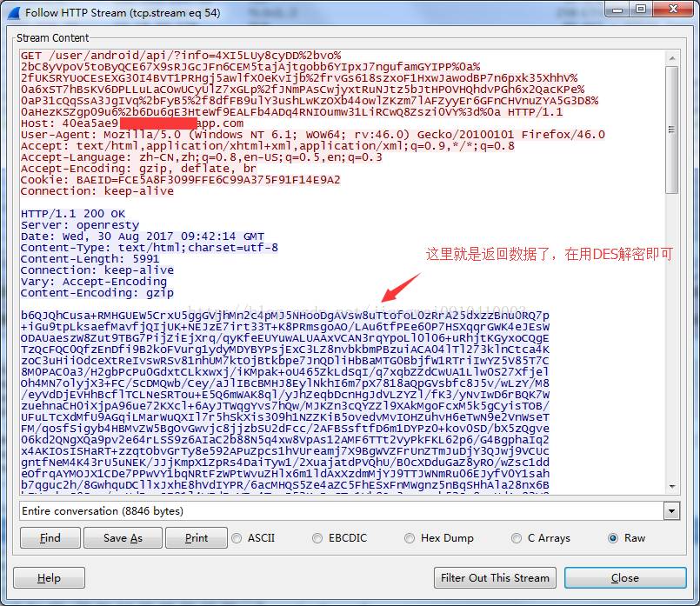Screen dimensions: 700x606
Task: Click the 'Date: Wed, 30 Aug 2017' line
Action: [x=143, y=236]
